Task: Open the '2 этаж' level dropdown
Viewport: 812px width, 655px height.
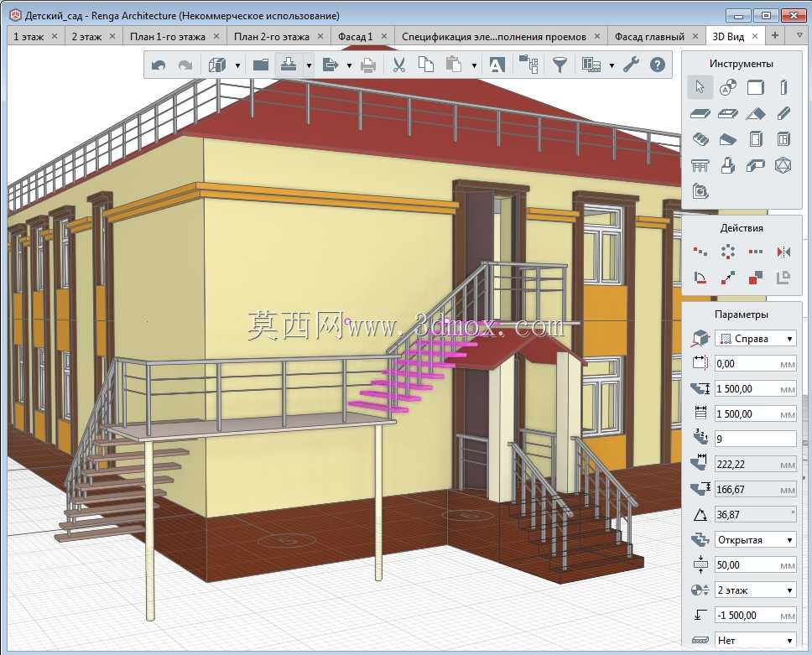Action: click(x=756, y=590)
